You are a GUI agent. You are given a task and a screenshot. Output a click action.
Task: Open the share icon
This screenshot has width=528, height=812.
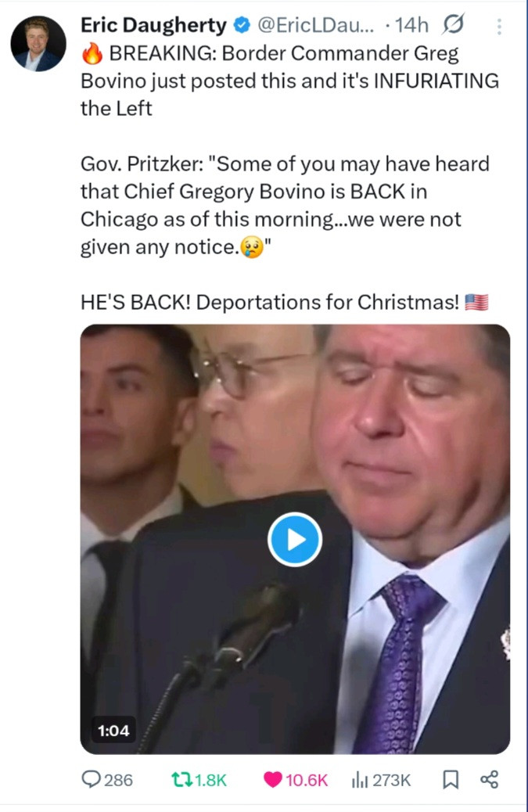[490, 779]
